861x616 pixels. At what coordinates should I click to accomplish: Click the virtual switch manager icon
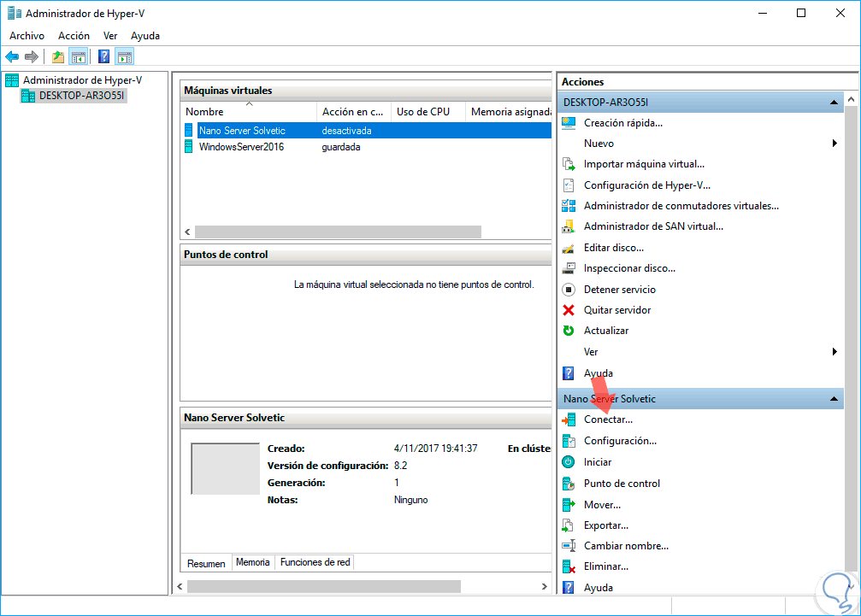(569, 206)
